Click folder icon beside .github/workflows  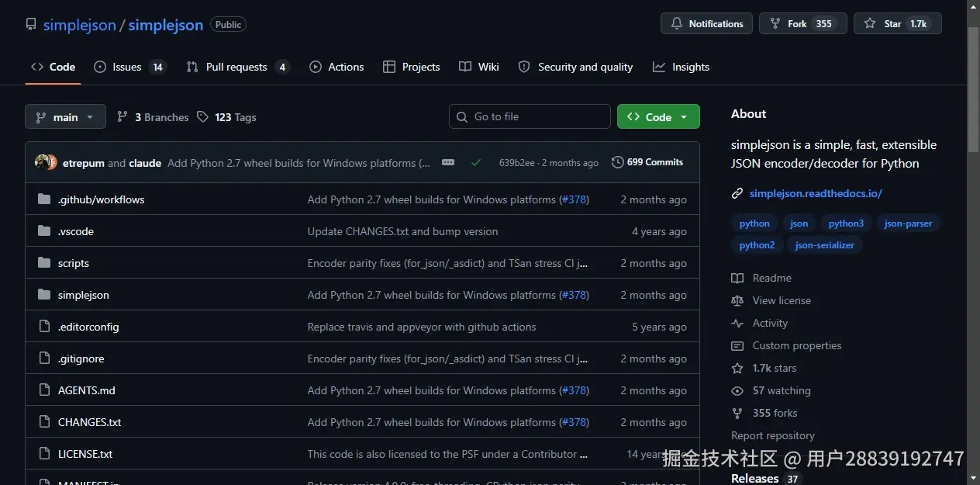(44, 199)
